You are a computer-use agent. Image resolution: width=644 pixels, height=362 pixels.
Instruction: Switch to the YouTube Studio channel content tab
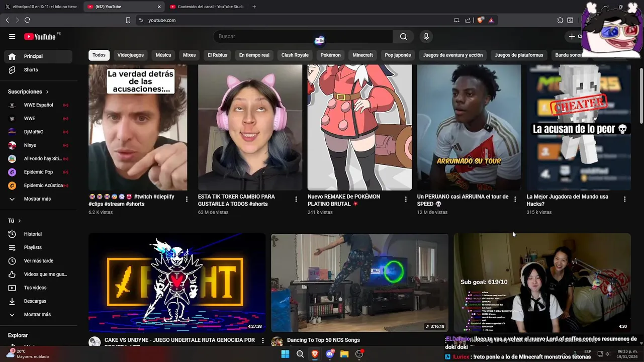(x=206, y=7)
